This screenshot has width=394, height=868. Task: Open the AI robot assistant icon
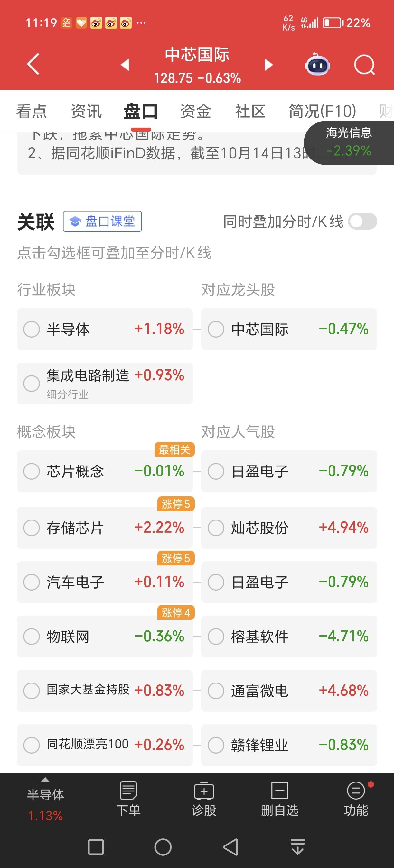(x=317, y=64)
